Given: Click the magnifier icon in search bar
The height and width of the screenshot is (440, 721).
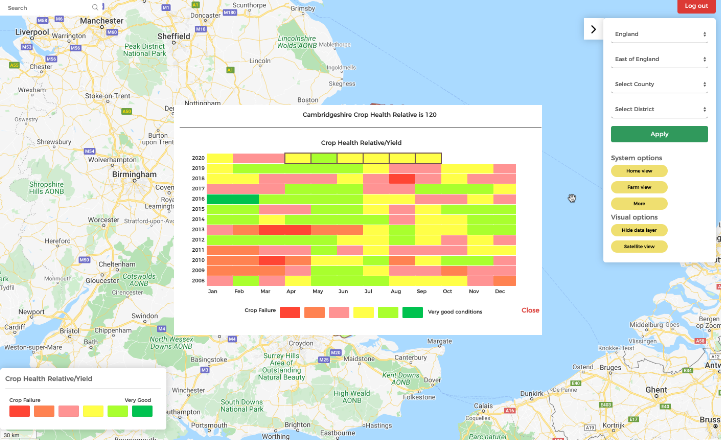Looking at the screenshot, I should click(95, 7).
